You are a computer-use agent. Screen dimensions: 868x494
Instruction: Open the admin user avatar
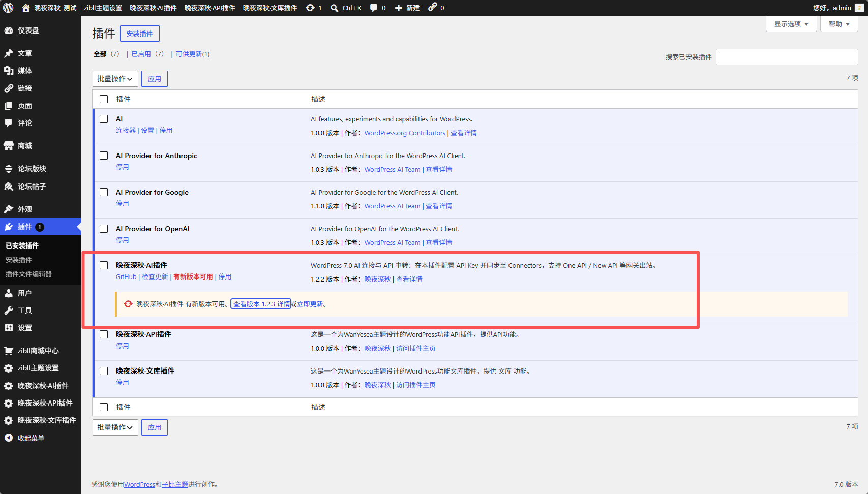click(859, 8)
